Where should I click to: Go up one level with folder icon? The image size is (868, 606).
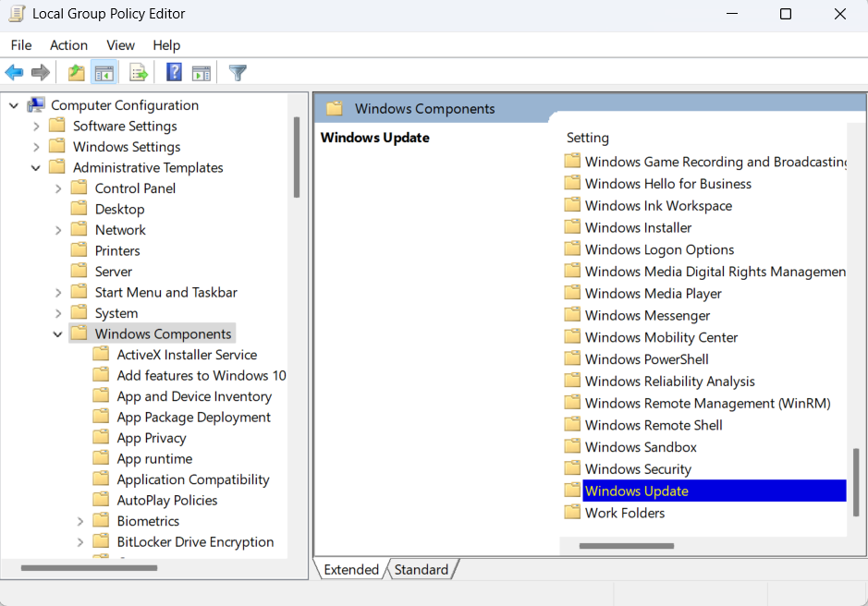[x=77, y=72]
